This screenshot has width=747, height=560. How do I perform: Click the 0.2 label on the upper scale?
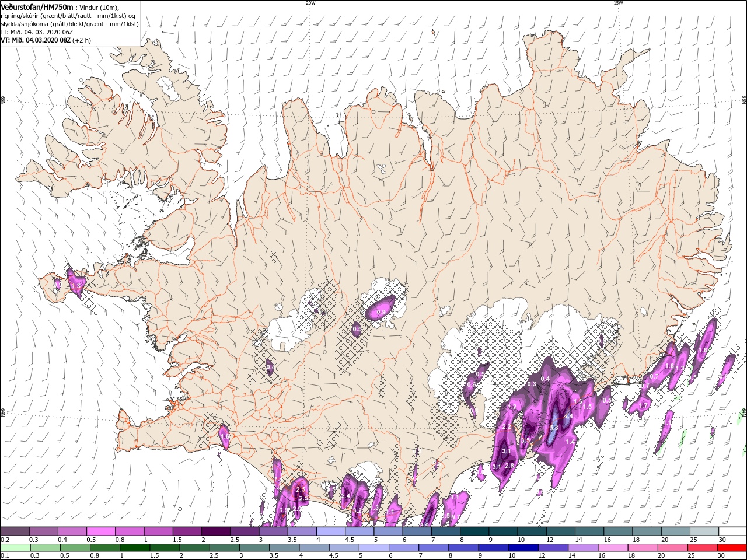pyautogui.click(x=5, y=540)
